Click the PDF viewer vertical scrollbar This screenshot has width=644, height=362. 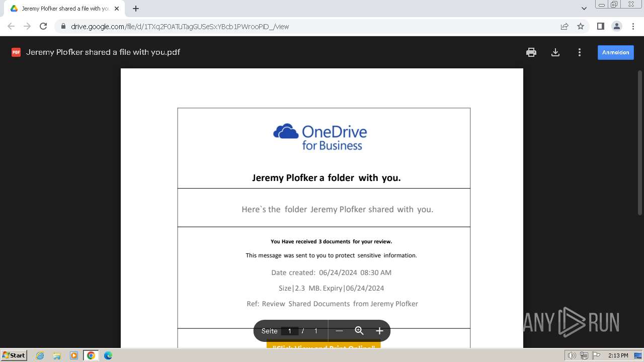[x=640, y=143]
